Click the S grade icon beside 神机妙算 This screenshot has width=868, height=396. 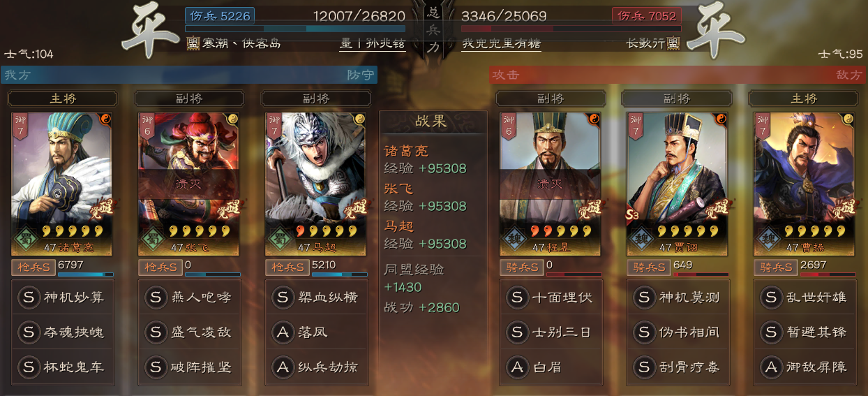(29, 298)
